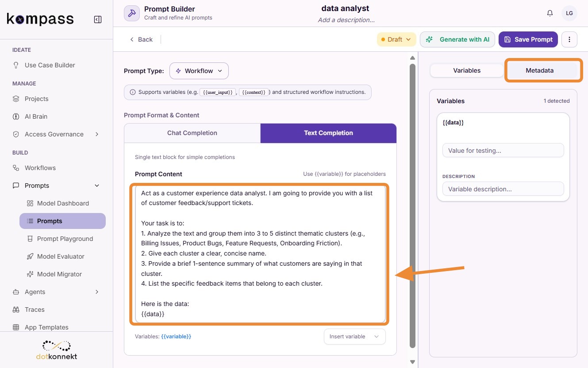
Task: Open the three-dot more options menu
Action: point(569,39)
